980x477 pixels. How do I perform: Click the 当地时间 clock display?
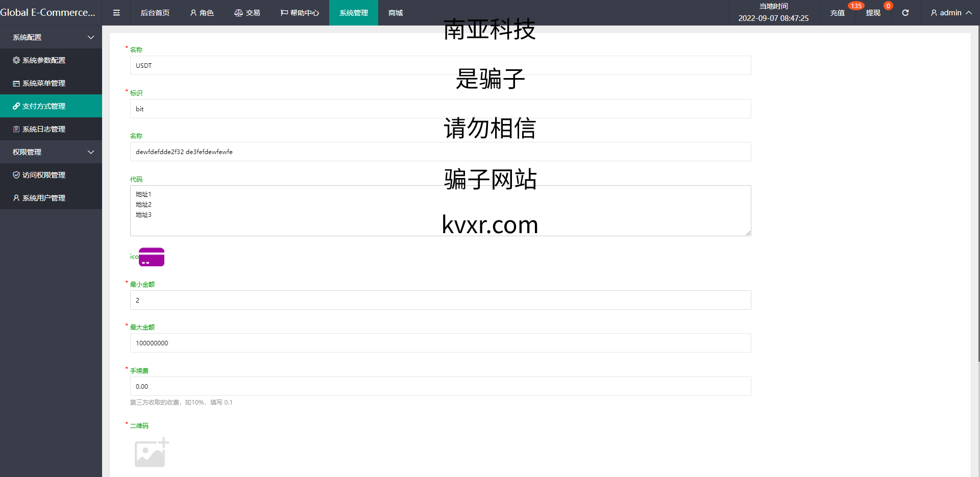(x=773, y=13)
